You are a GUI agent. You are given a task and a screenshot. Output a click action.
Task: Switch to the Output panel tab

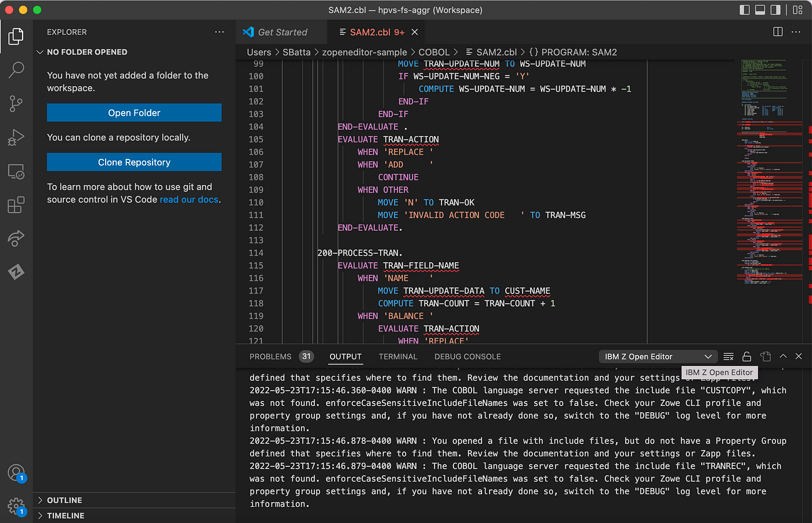[346, 357]
